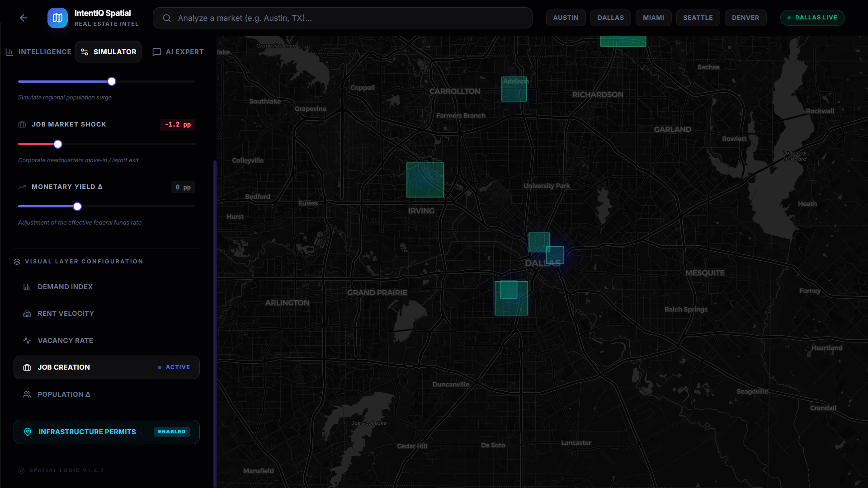Screen dimensions: 868x488
Task: Click the Dallas Live status pill
Action: [x=812, y=18]
